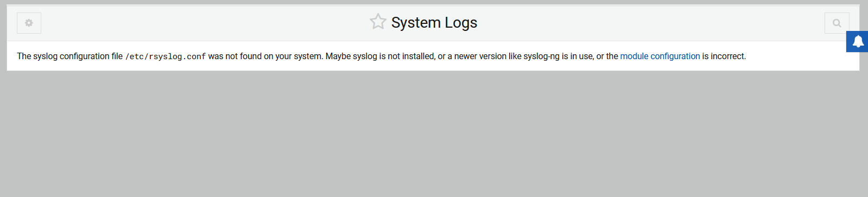Viewport: 868px width, 197px height.
Task: Open module config via gear icon
Action: [x=29, y=23]
